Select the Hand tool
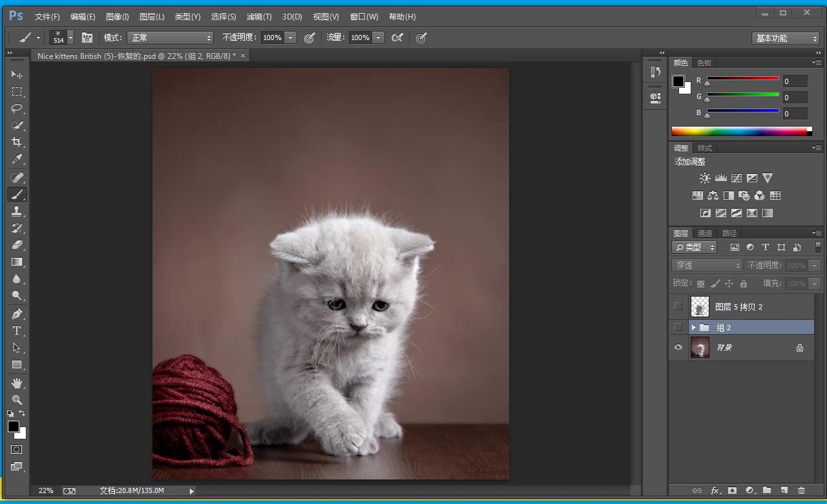 pyautogui.click(x=17, y=383)
